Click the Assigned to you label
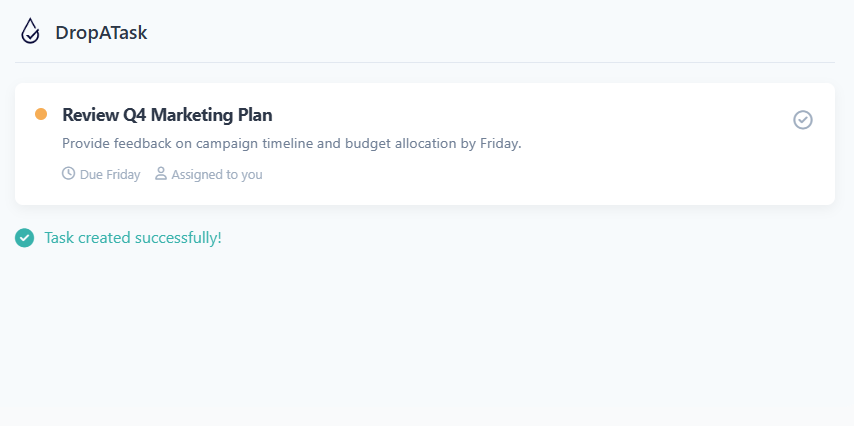Screen dimensions: 854x426 tap(217, 175)
